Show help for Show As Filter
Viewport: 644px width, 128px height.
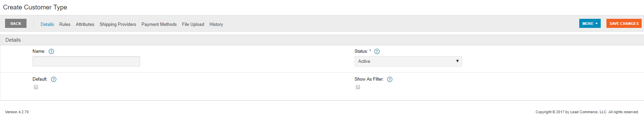click(390, 79)
